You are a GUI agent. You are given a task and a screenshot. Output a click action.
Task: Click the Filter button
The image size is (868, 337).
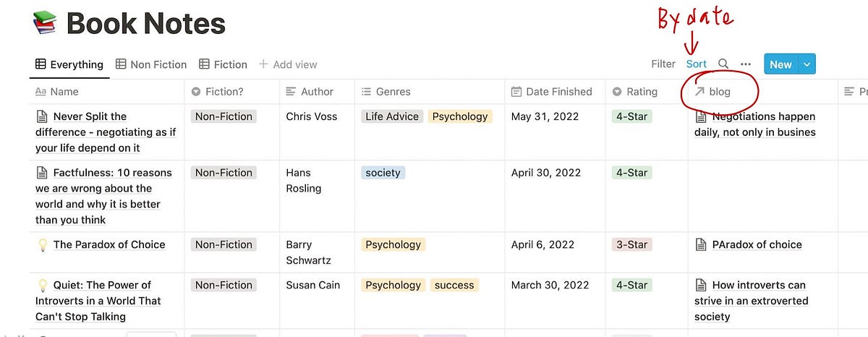coord(663,64)
